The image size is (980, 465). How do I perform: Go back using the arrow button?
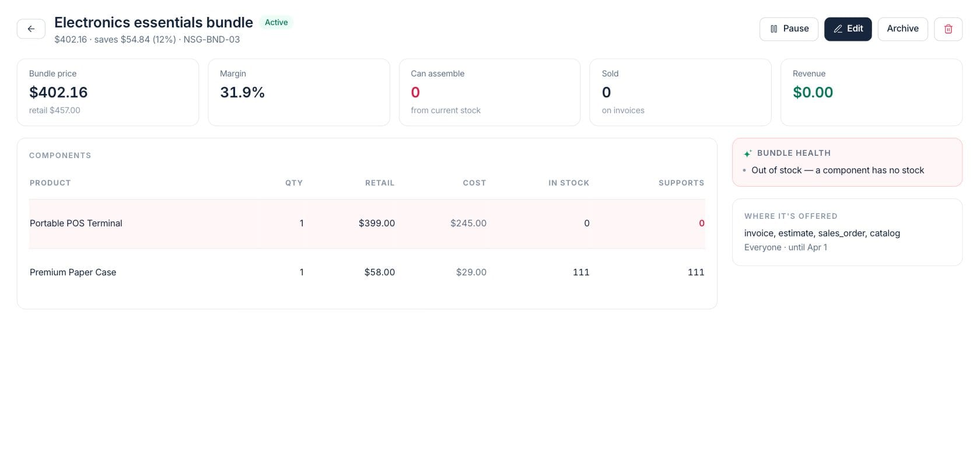31,29
